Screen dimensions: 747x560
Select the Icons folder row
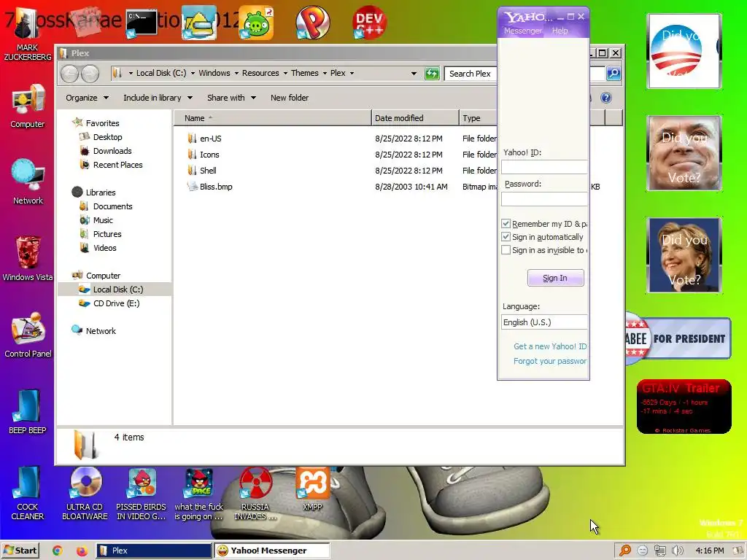(x=209, y=155)
